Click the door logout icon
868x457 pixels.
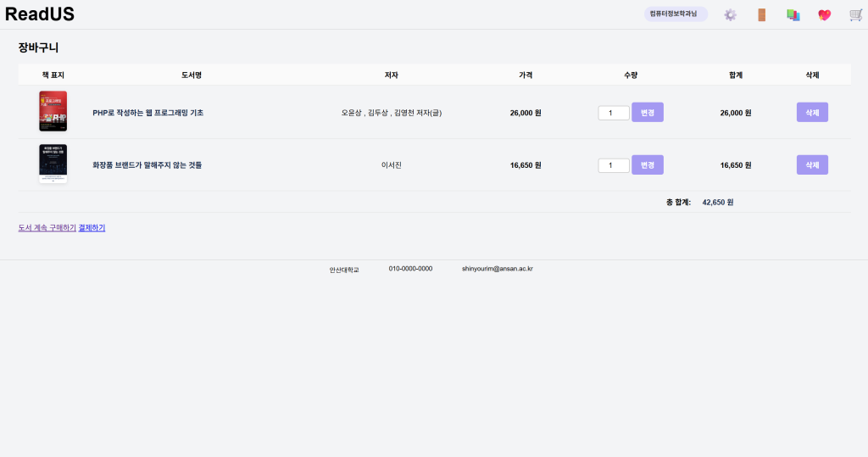pos(762,15)
